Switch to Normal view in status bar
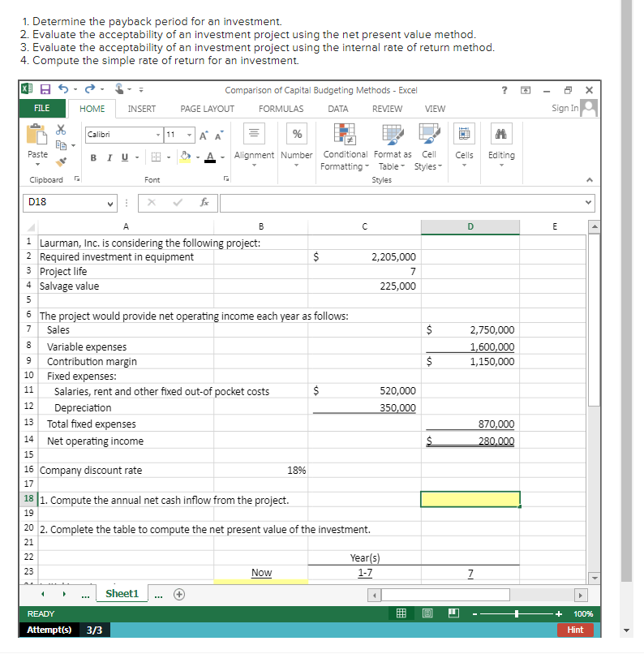644x654 pixels. pos(401,613)
